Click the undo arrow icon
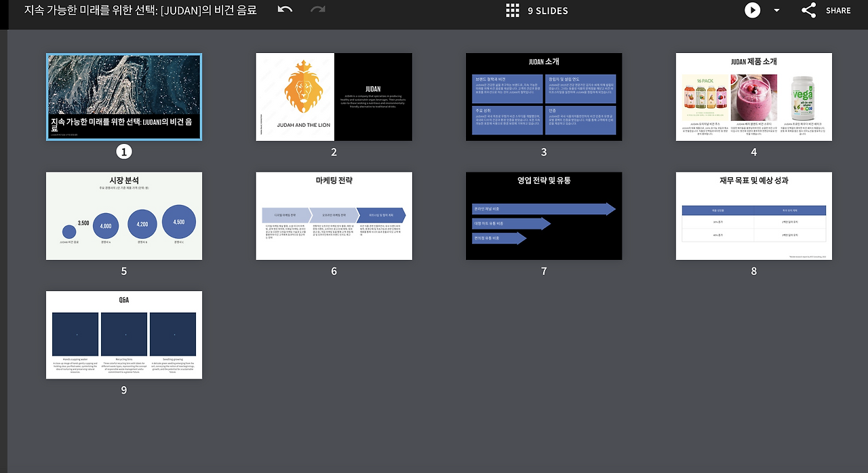This screenshot has width=868, height=473. [285, 10]
